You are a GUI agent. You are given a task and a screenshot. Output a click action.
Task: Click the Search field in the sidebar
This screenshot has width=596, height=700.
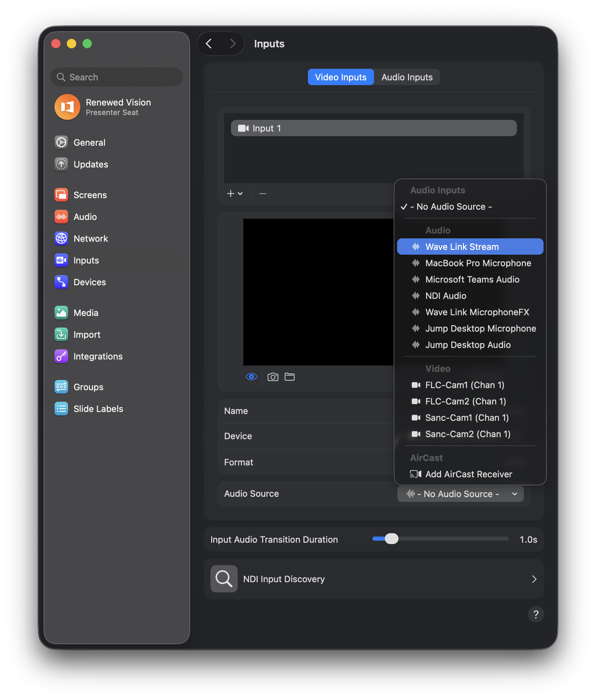(x=117, y=77)
